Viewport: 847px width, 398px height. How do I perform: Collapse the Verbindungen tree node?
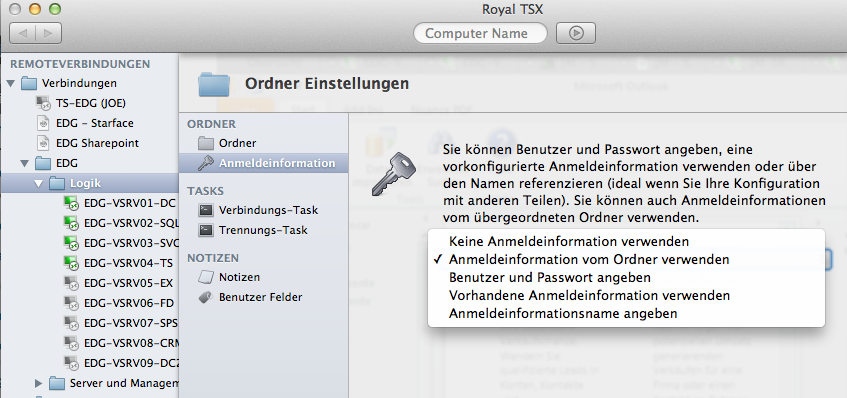11,84
